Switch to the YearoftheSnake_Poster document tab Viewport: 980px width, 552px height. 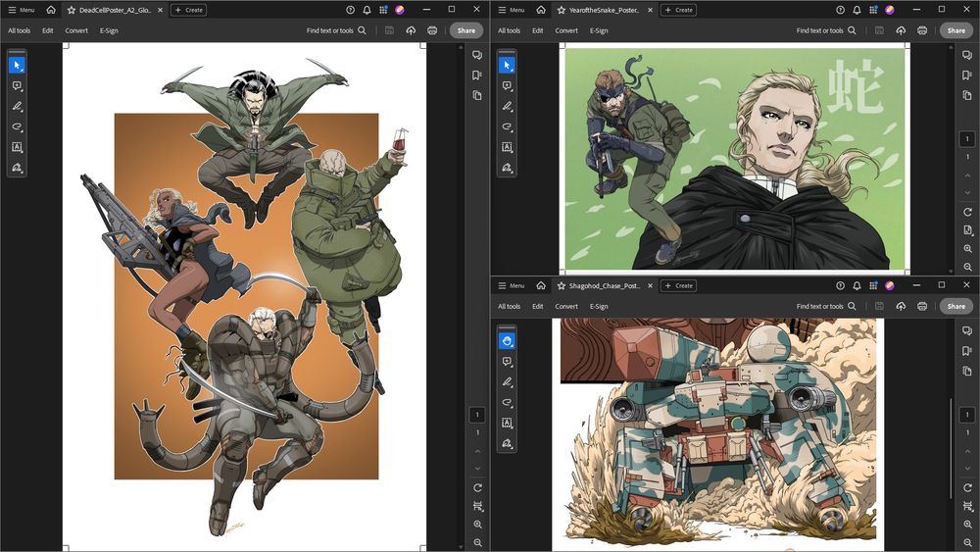tap(605, 10)
